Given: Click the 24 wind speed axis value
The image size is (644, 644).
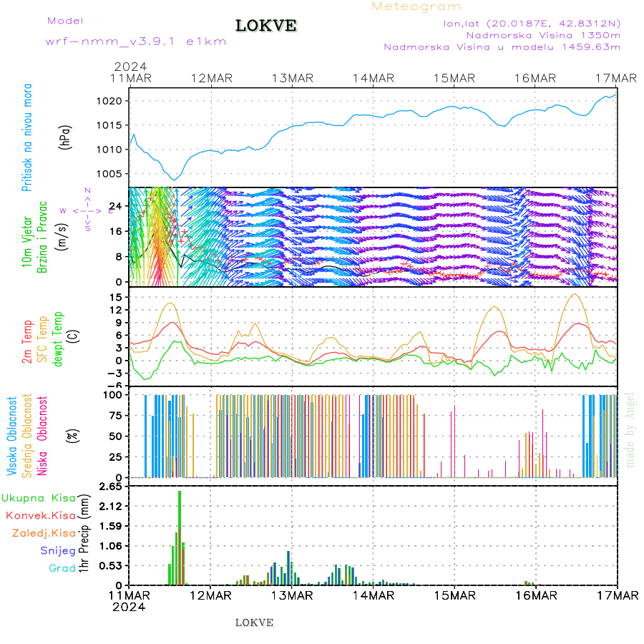Looking at the screenshot, I should click(115, 206).
